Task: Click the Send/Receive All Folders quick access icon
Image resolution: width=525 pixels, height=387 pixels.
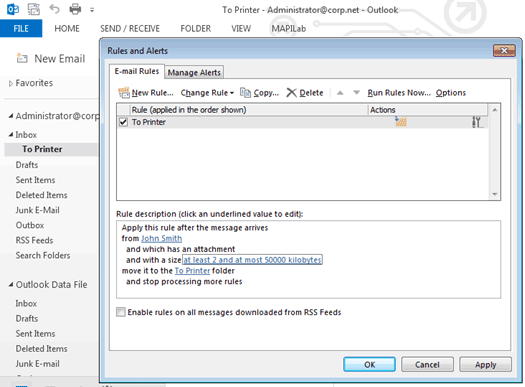Action: 33,9
